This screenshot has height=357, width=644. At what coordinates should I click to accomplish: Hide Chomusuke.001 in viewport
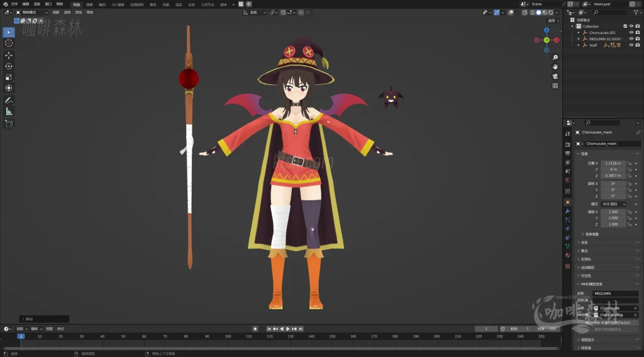coord(631,33)
